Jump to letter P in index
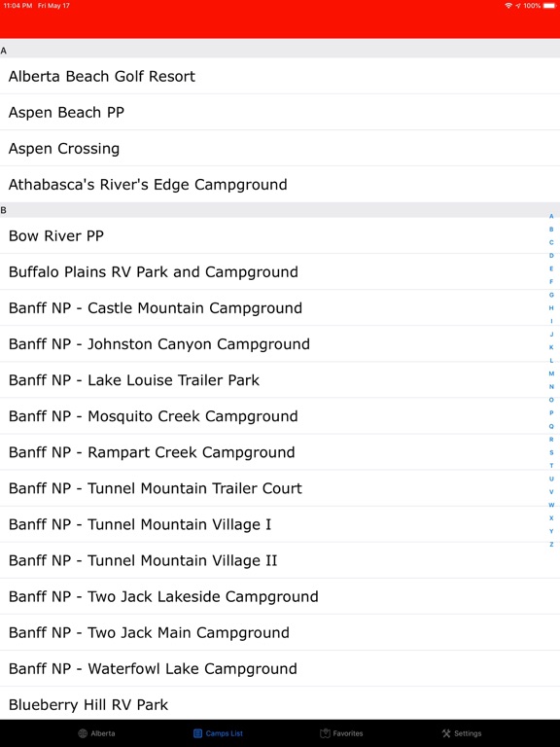The height and width of the screenshot is (747, 560). pos(551,413)
